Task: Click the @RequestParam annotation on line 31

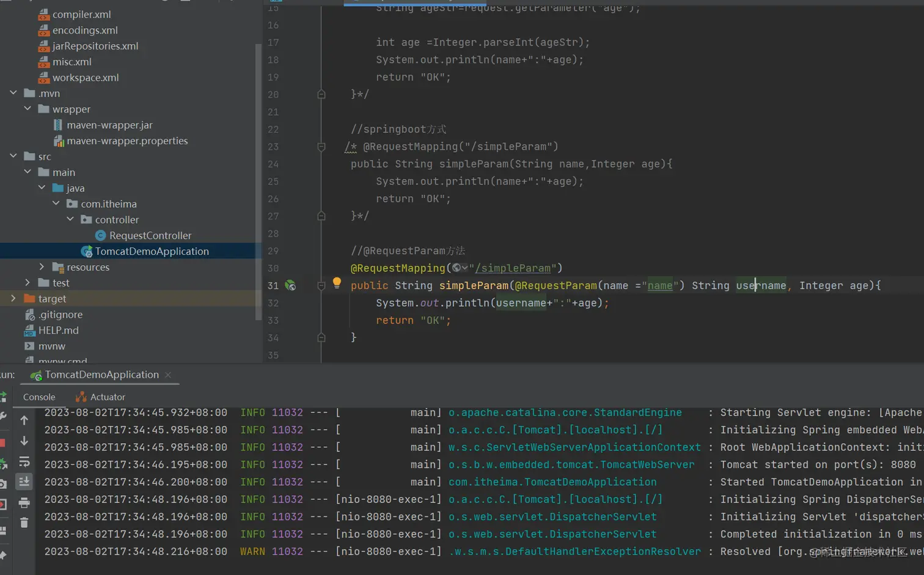Action: (556, 285)
